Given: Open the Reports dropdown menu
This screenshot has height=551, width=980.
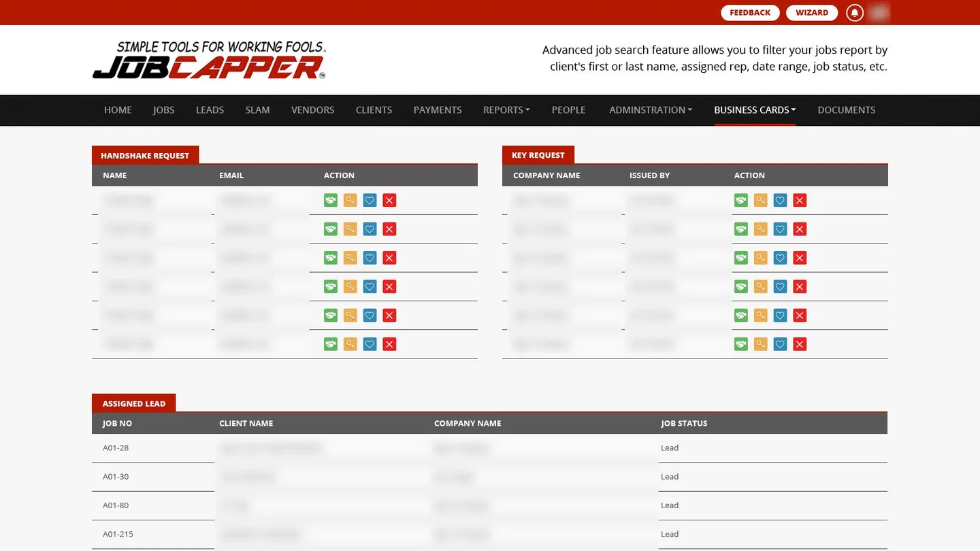Looking at the screenshot, I should (x=506, y=110).
